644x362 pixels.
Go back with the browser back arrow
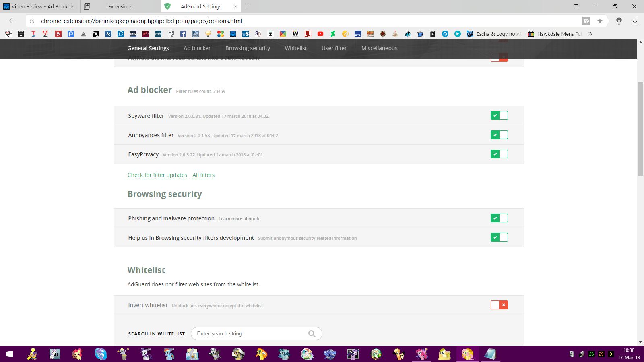(12, 21)
